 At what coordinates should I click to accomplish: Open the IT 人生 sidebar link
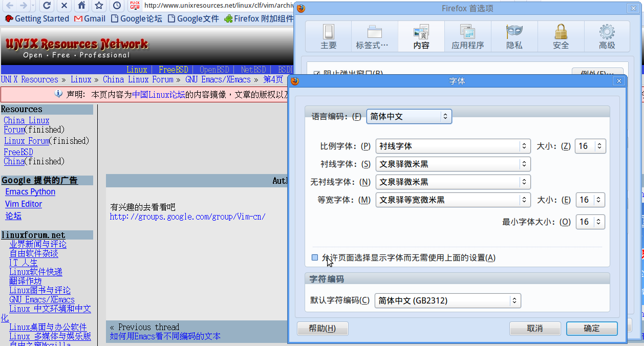coord(24,263)
